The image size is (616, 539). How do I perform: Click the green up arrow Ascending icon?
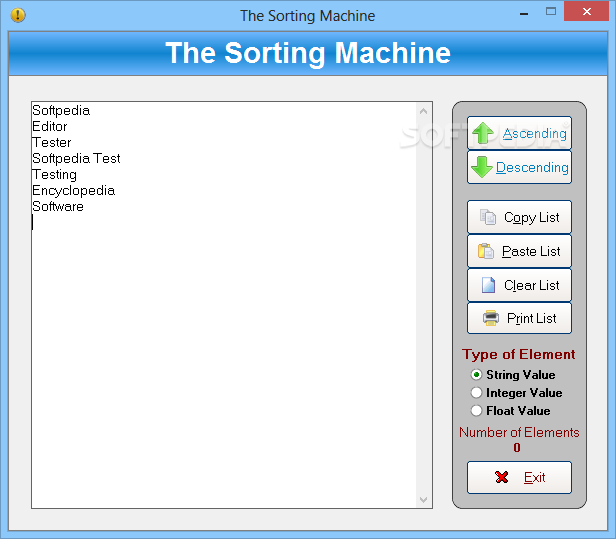pos(483,133)
